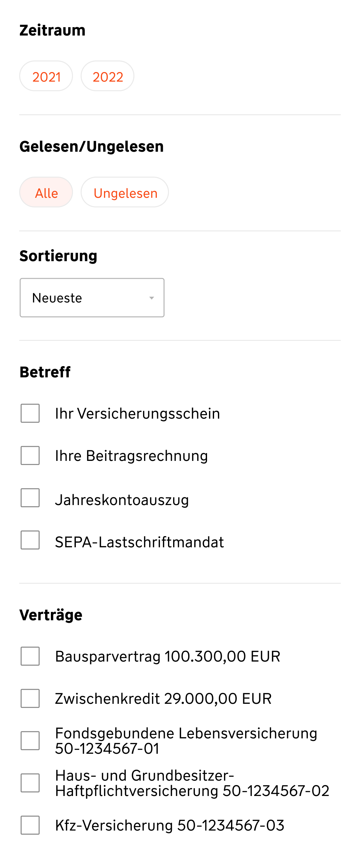The image size is (360, 868).
Task: Click the SEPA-Lastschriftmandat label text
Action: click(139, 542)
